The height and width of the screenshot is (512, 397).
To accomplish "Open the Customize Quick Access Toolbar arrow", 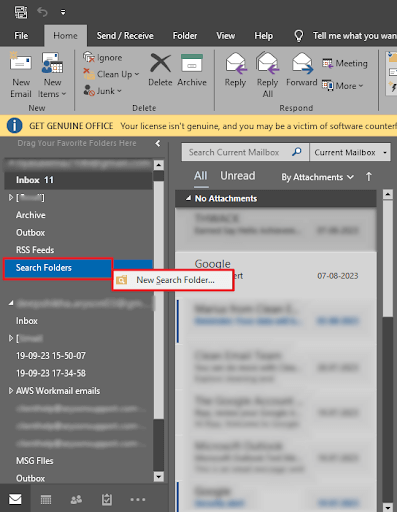I will 63,12.
